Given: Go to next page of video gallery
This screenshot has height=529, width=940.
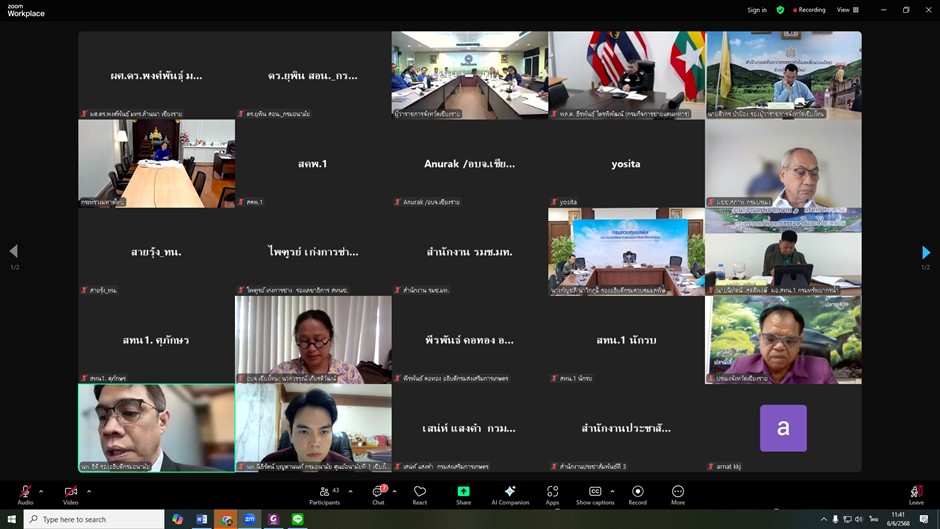Looking at the screenshot, I should point(926,252).
